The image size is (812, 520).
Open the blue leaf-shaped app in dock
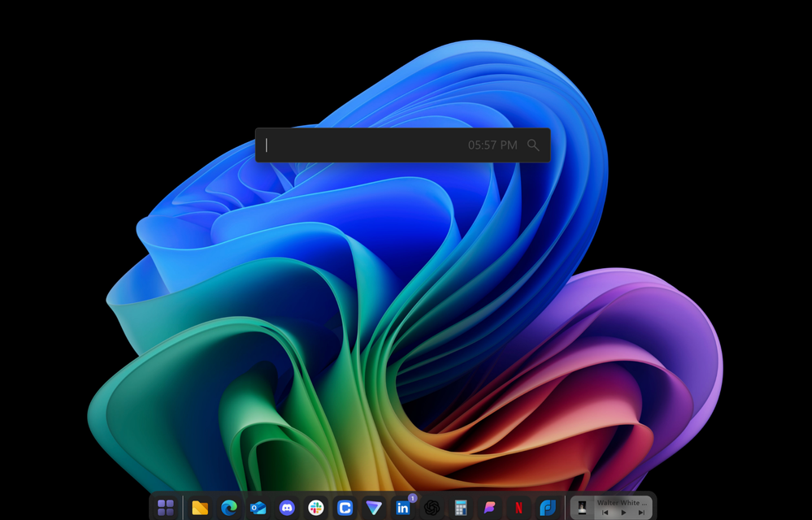tap(548, 508)
